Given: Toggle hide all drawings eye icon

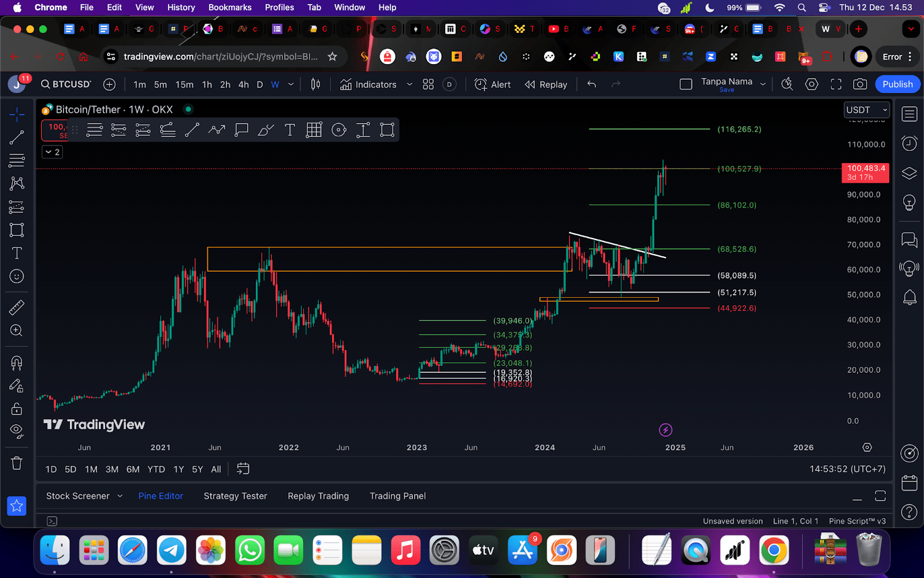Looking at the screenshot, I should (17, 431).
